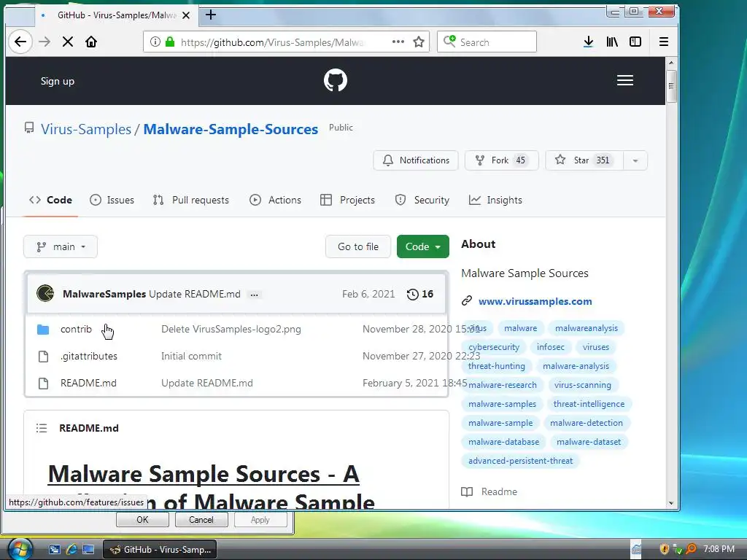Open the Projects tab
The width and height of the screenshot is (747, 560).
point(348,200)
